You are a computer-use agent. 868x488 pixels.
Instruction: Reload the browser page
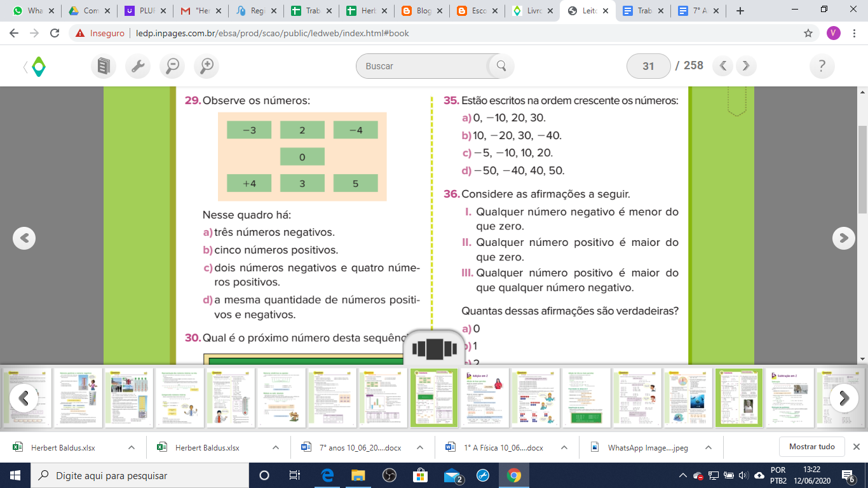55,33
